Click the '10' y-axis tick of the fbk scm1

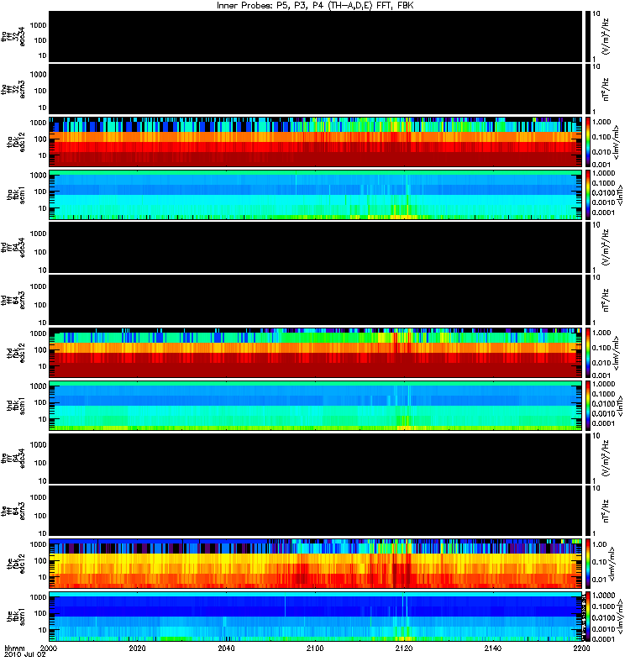pos(43,630)
